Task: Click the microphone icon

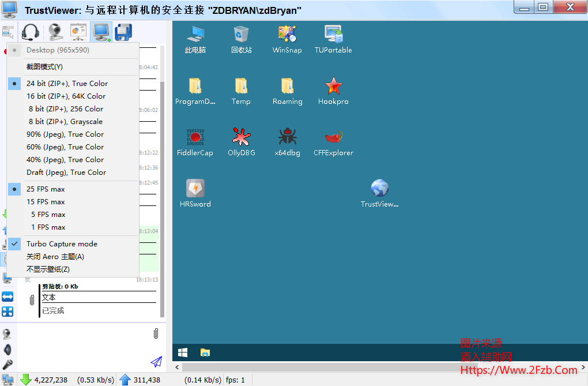Action: point(7,364)
